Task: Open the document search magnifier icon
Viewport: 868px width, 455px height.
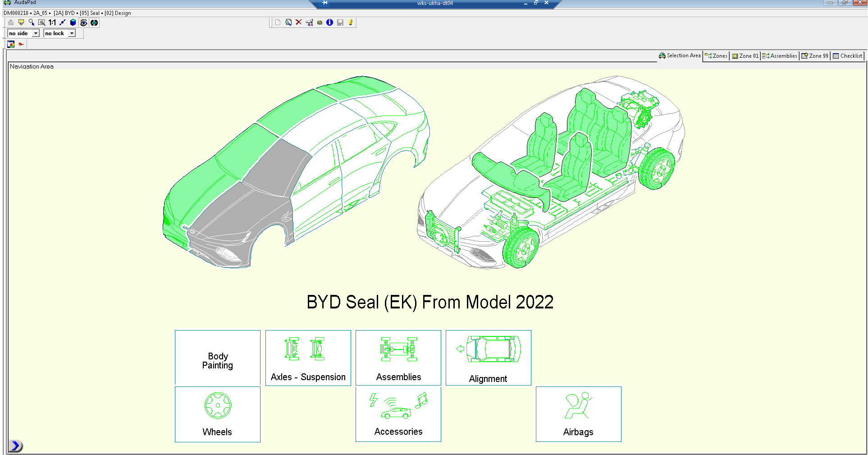Action: (x=288, y=23)
